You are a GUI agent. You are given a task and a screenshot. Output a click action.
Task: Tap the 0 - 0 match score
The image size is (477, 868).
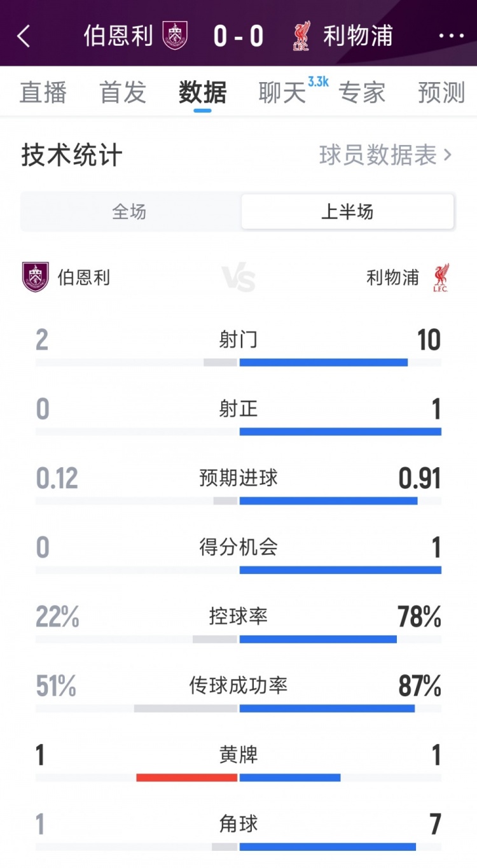[x=238, y=36]
